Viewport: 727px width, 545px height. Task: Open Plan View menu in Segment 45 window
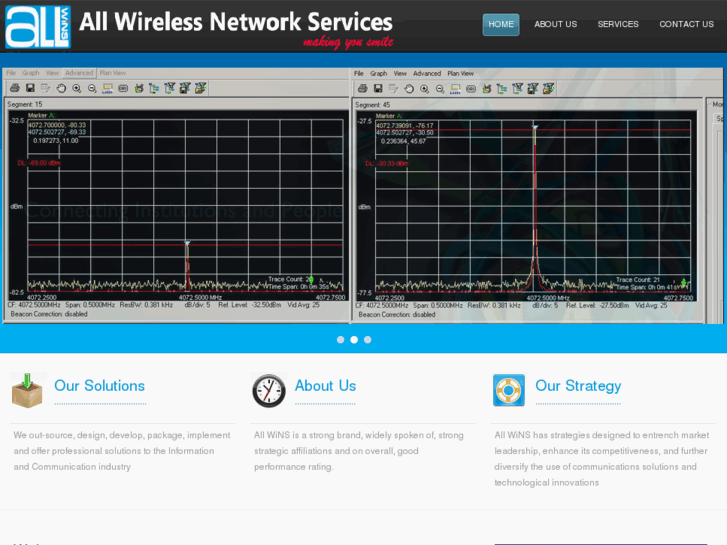(x=460, y=73)
